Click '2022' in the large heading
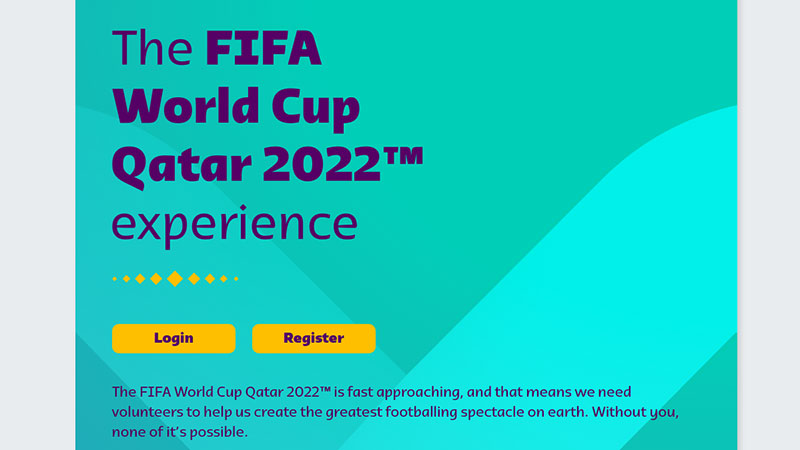 click(322, 164)
